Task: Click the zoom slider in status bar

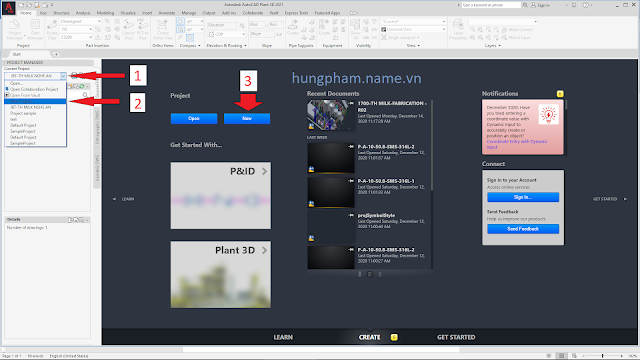Action: click(x=602, y=356)
